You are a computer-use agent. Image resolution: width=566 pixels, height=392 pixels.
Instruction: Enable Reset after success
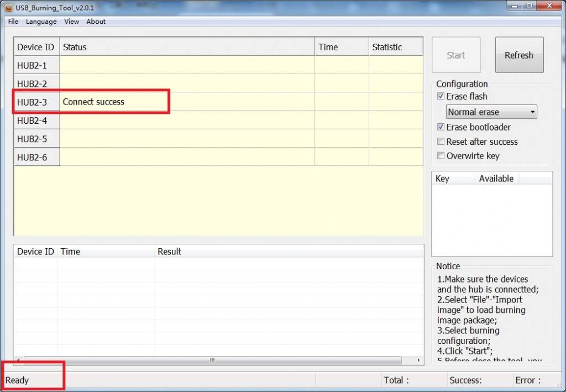coord(441,142)
